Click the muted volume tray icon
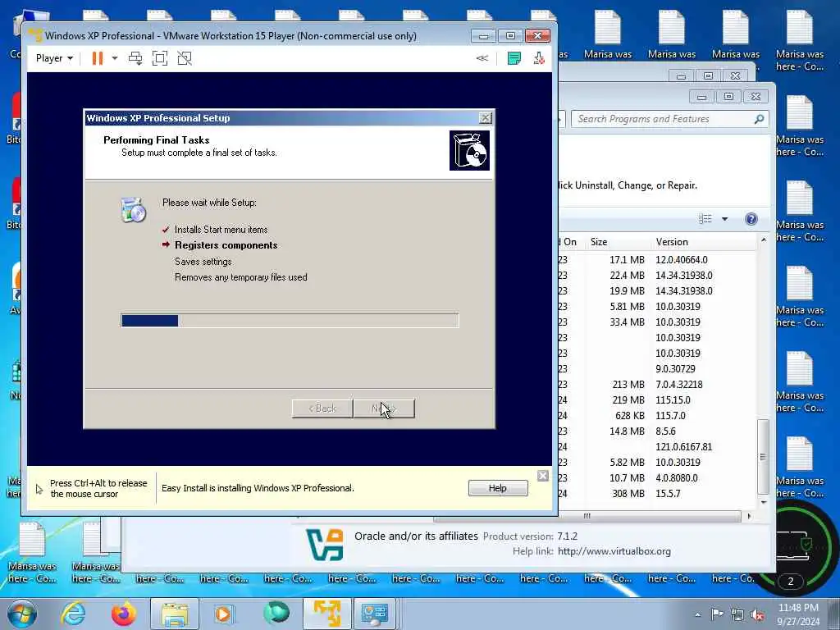The image size is (840, 630). pos(758,614)
